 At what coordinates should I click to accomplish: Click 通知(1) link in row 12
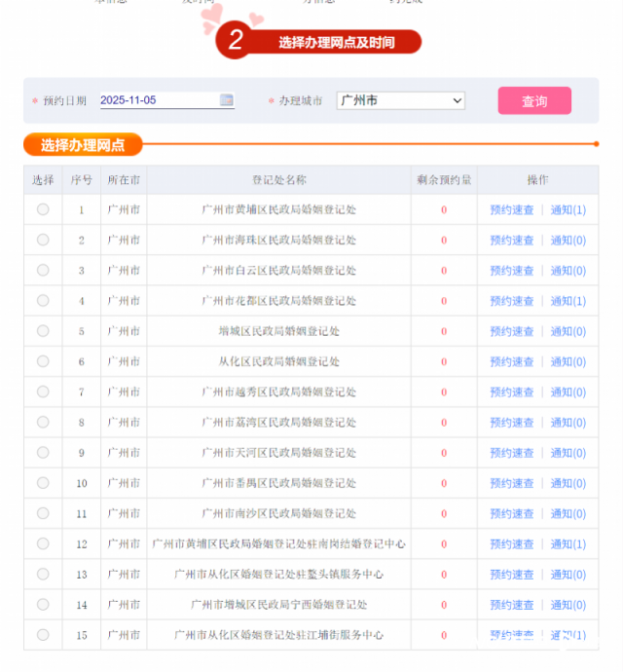click(x=568, y=544)
